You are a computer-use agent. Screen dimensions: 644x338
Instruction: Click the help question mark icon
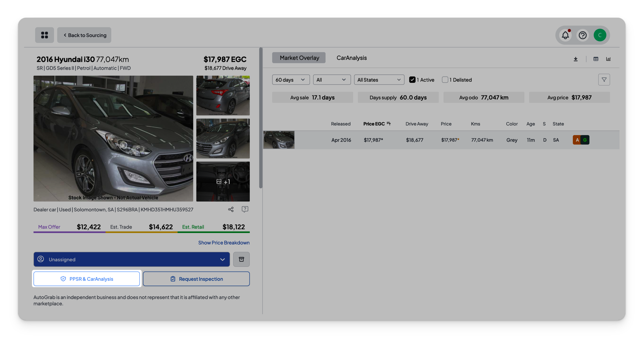point(582,35)
